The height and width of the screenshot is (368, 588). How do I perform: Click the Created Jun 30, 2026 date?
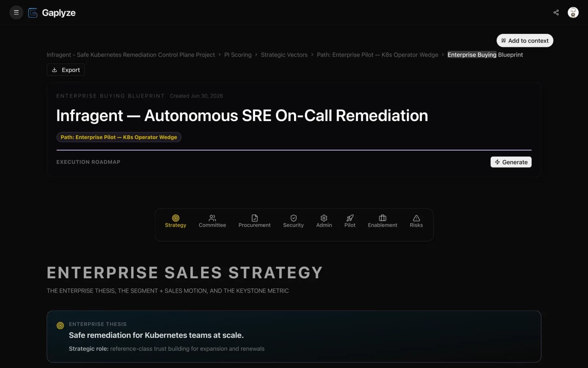click(196, 96)
